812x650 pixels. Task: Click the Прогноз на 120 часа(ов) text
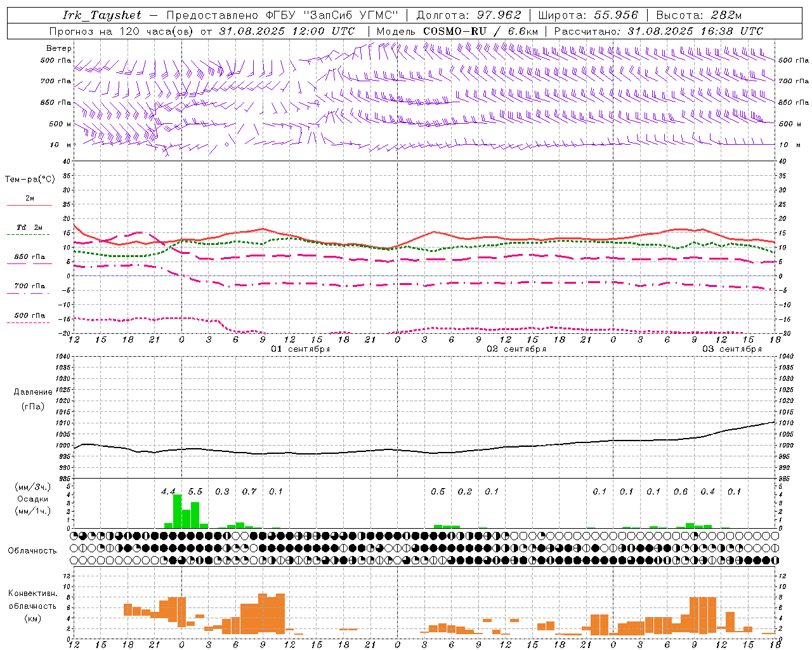[122, 31]
